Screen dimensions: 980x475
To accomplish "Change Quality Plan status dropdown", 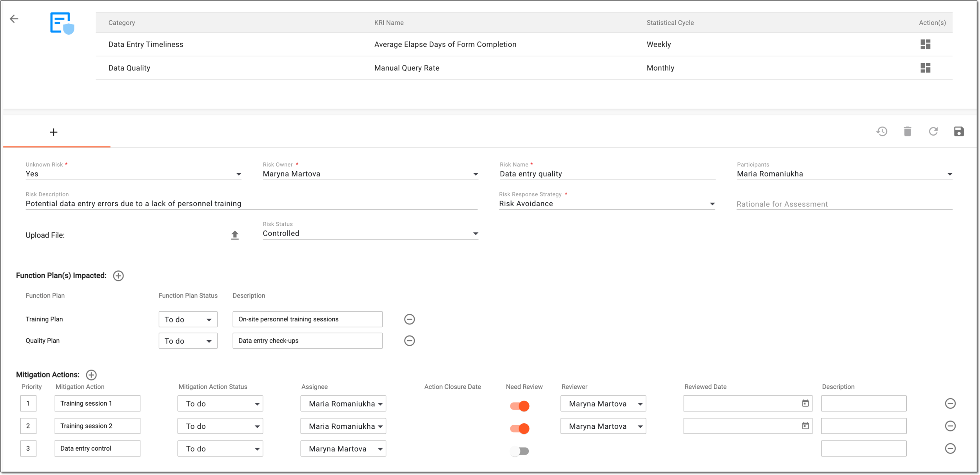I will pos(188,341).
